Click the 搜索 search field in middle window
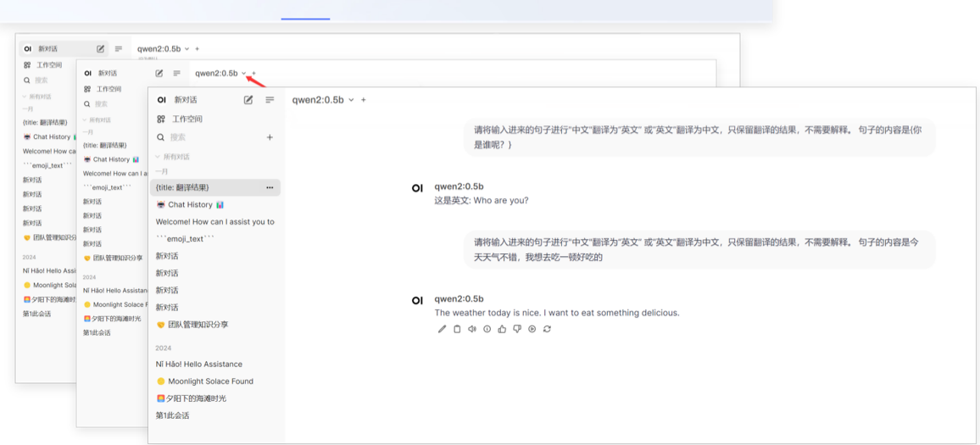The height and width of the screenshot is (445, 980). (x=101, y=103)
